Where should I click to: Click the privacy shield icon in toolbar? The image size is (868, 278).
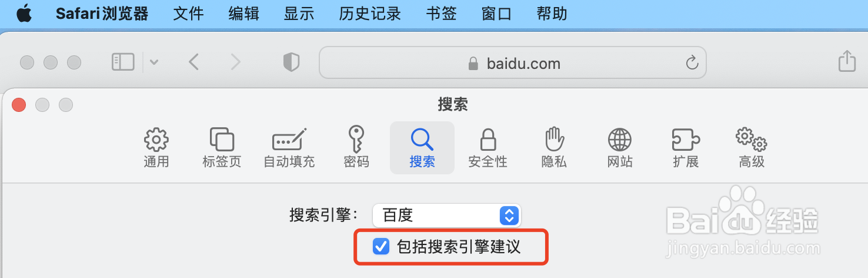click(x=292, y=62)
